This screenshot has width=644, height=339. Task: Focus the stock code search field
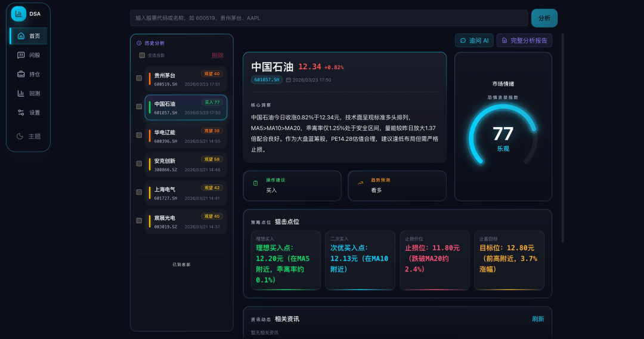coord(329,18)
